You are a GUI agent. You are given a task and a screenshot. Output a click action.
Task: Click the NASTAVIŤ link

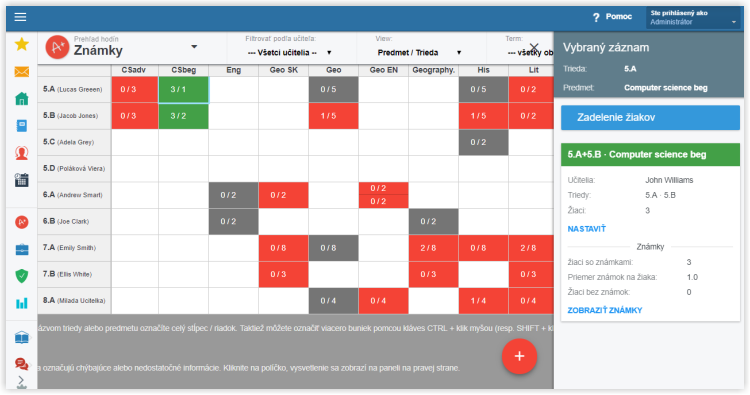tap(586, 229)
